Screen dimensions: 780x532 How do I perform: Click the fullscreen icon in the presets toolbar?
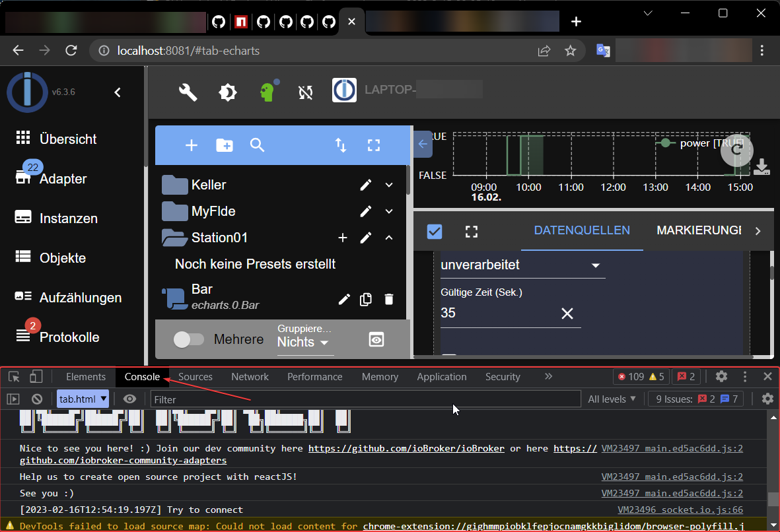click(x=374, y=145)
